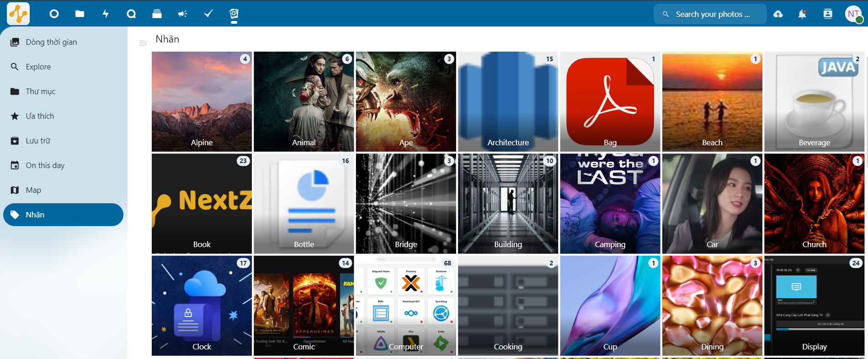The height and width of the screenshot is (359, 868).
Task: Open the Bag tag album
Action: (x=610, y=101)
